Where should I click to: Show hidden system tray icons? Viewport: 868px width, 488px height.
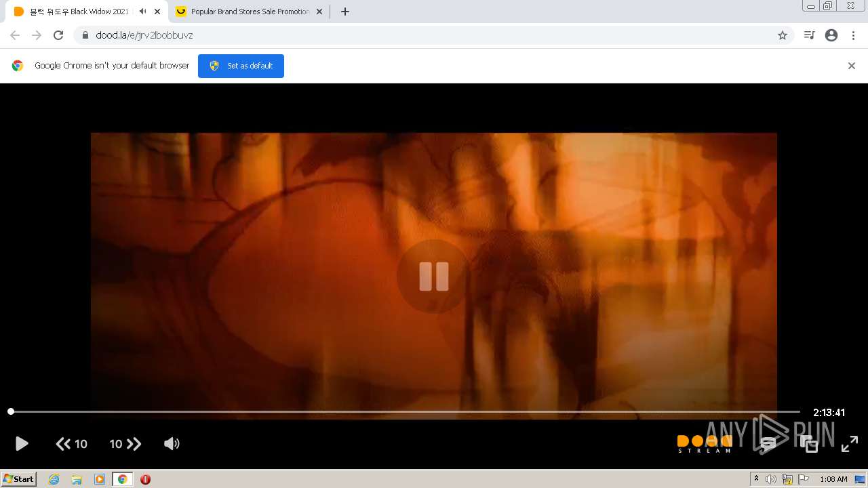[x=756, y=479]
